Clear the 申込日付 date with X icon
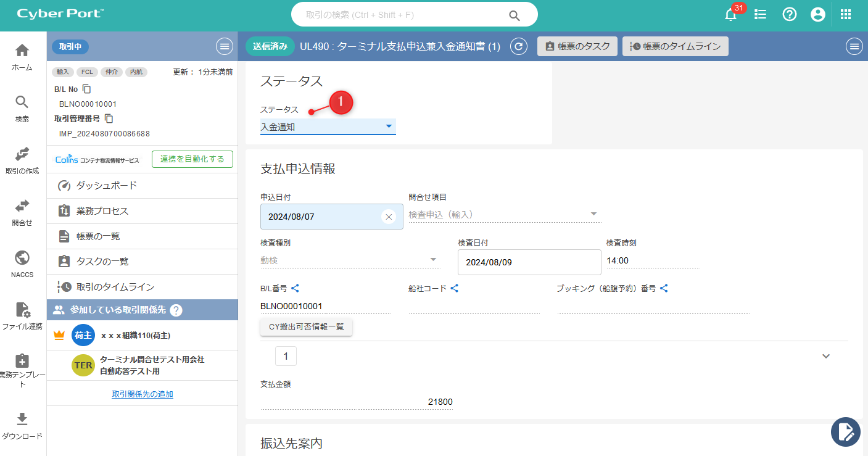The width and height of the screenshot is (868, 456). pos(389,217)
